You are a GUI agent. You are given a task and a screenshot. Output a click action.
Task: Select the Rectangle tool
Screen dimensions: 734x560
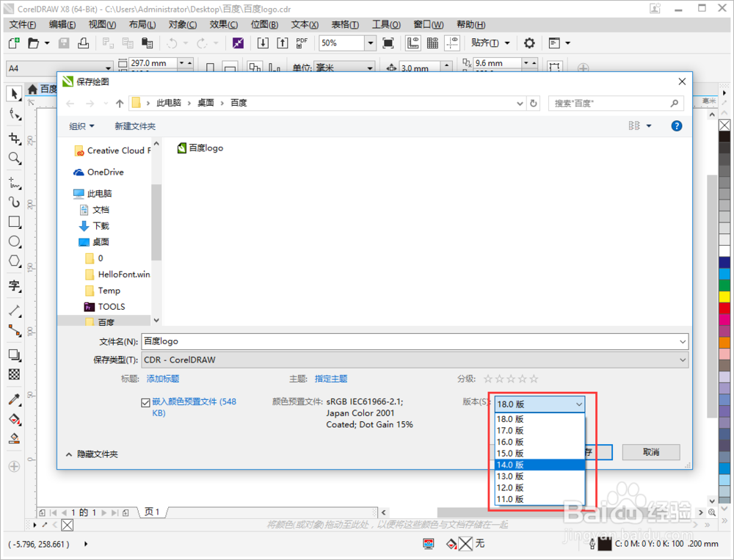click(x=14, y=222)
